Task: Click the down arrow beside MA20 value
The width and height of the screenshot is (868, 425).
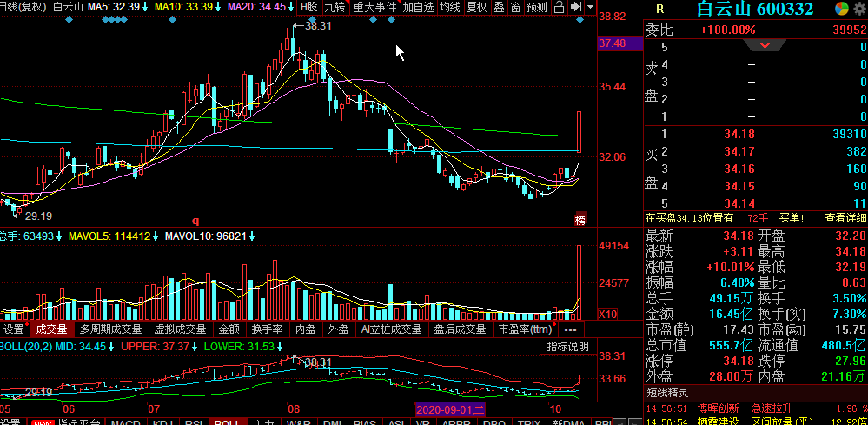Action: coord(290,7)
